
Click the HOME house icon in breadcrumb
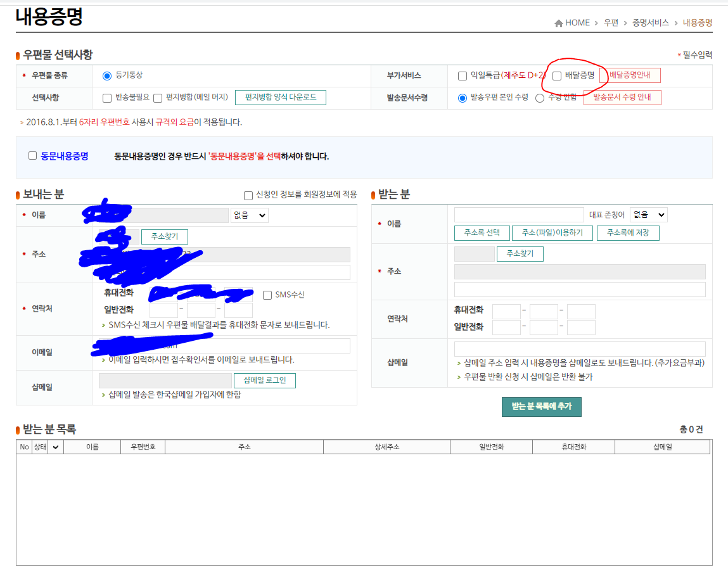pos(559,23)
